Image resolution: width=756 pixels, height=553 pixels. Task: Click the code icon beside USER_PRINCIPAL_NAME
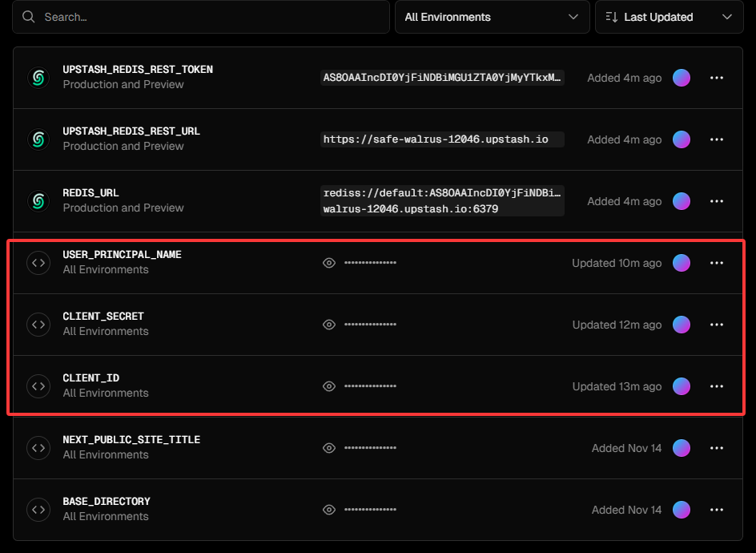(38, 263)
